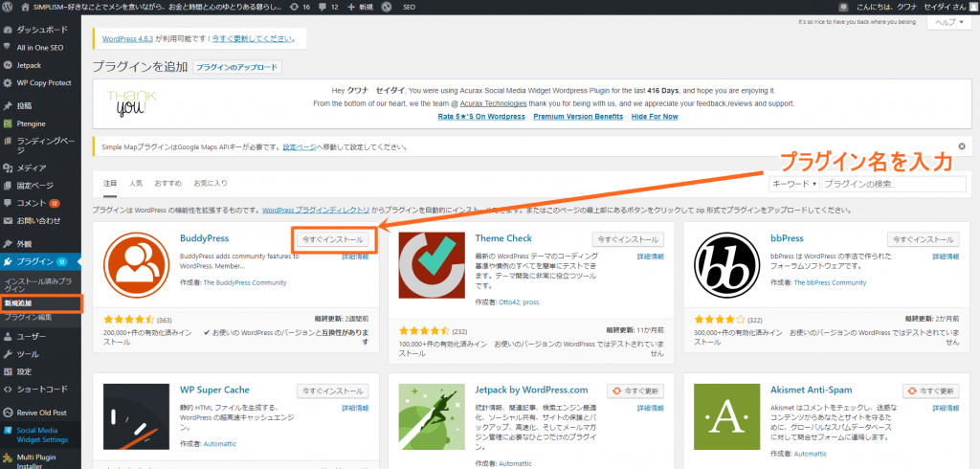Click the プラグイン plug icon
This screenshot has width=980, height=469.
point(8,261)
